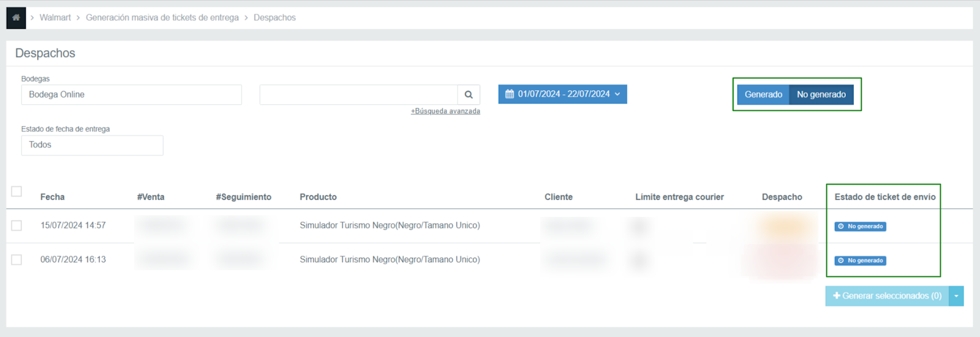Image resolution: width=980 pixels, height=337 pixels.
Task: Click the search magnifier icon
Action: 469,94
